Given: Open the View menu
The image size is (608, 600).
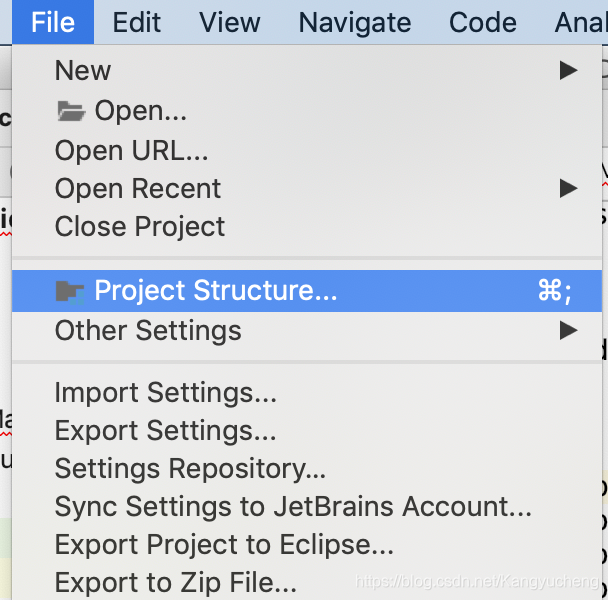Looking at the screenshot, I should click(230, 22).
